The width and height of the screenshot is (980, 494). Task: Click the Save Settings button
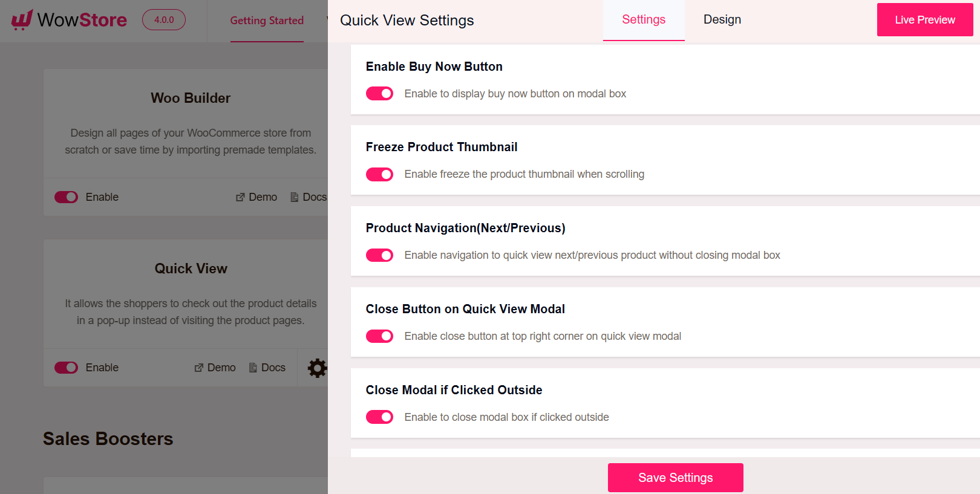675,477
